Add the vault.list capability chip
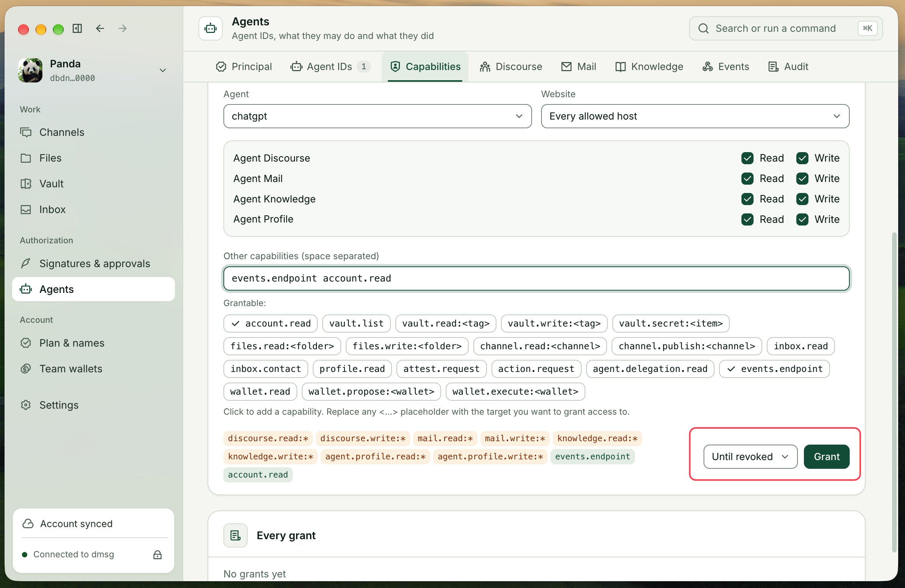This screenshot has width=905, height=588. [x=356, y=324]
